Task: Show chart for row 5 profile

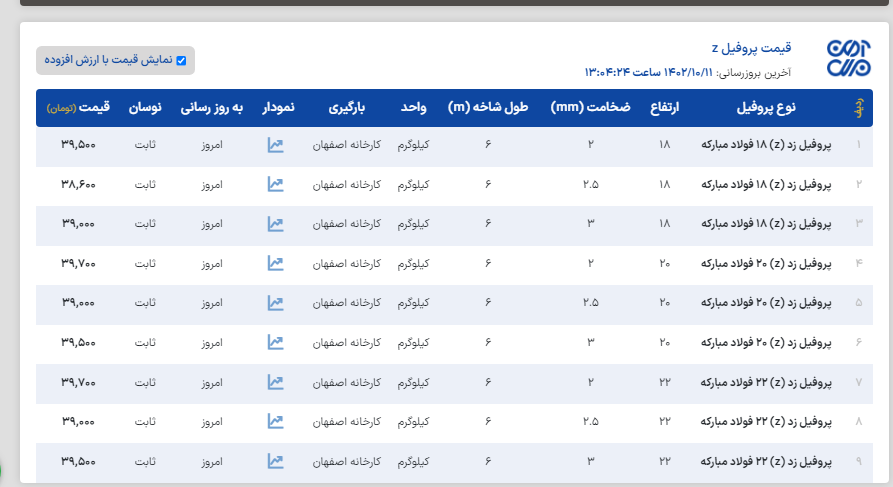Action: 276,303
